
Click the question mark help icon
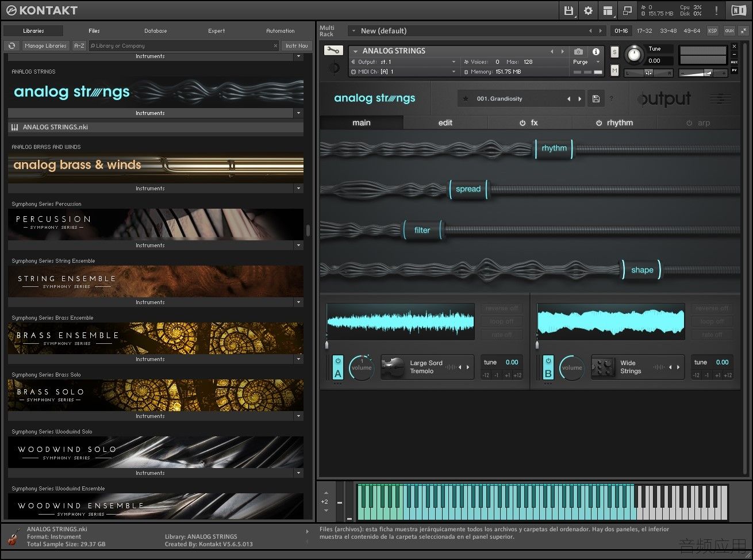tap(611, 99)
